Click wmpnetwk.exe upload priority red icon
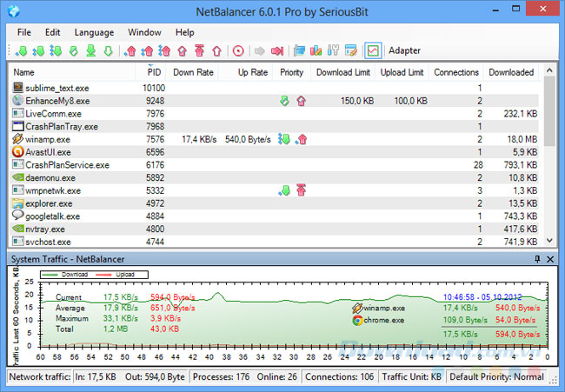Screen dimensions: 565x392 pyautogui.click(x=301, y=190)
